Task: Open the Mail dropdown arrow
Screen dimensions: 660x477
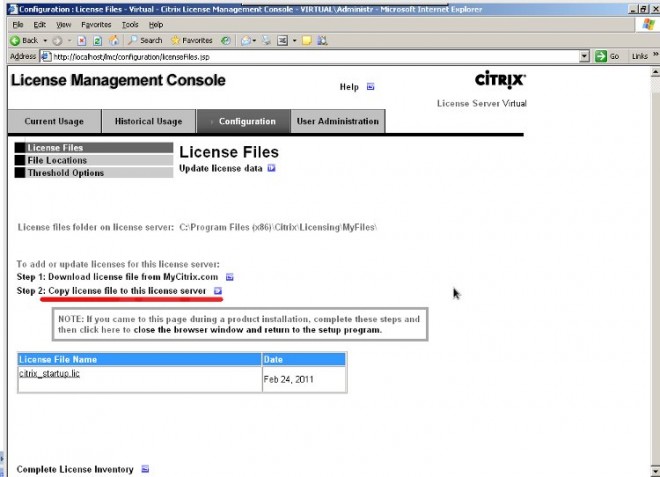Action: (254, 40)
